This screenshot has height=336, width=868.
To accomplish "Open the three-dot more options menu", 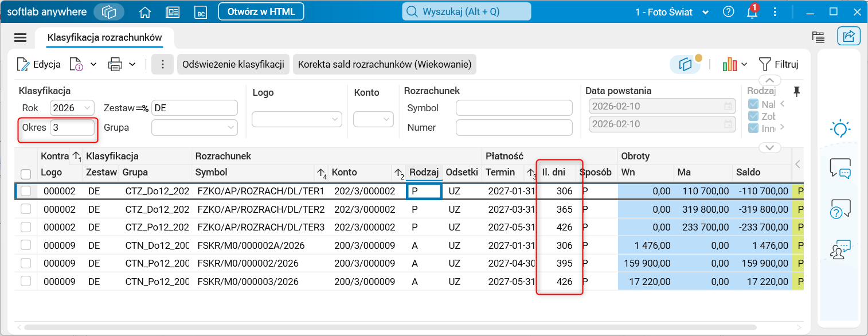I will pos(163,64).
